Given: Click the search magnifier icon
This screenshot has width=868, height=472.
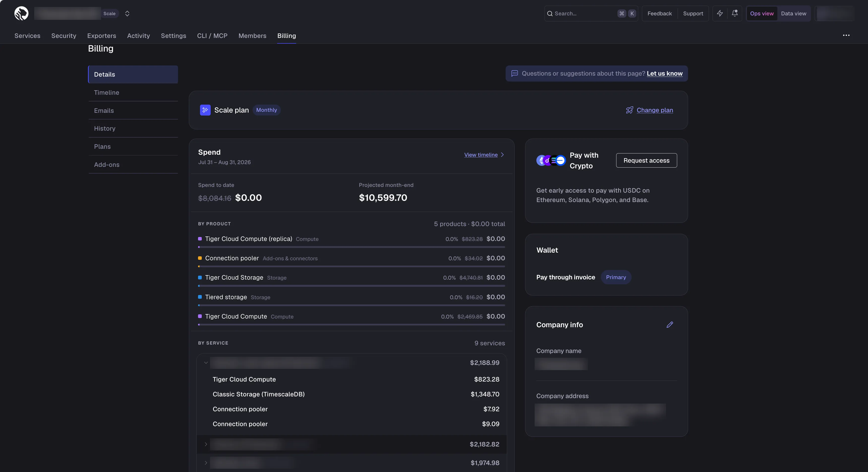Looking at the screenshot, I should coord(550,13).
